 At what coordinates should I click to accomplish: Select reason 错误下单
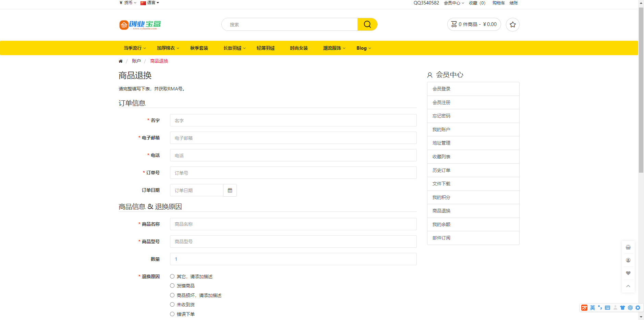172,314
